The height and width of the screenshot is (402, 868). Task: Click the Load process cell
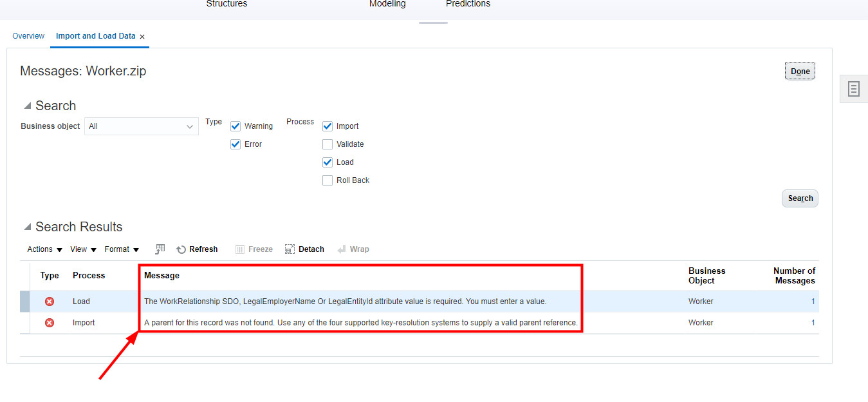[x=81, y=301]
